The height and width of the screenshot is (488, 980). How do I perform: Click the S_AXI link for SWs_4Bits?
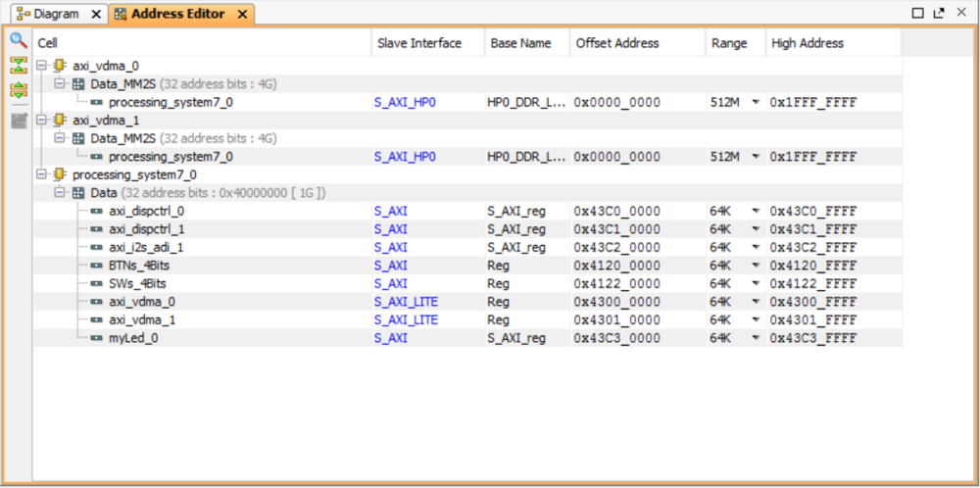(390, 283)
